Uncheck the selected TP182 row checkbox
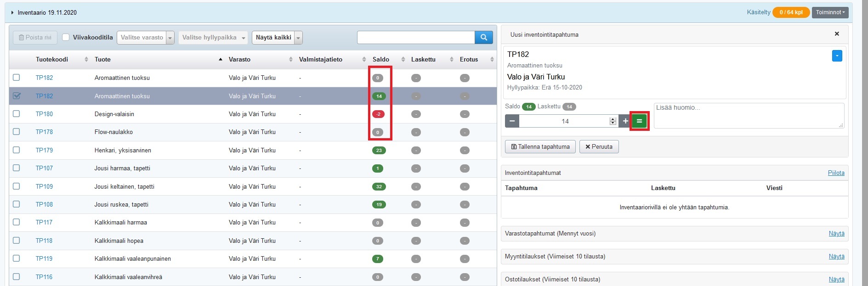868x286 pixels. 17,96
